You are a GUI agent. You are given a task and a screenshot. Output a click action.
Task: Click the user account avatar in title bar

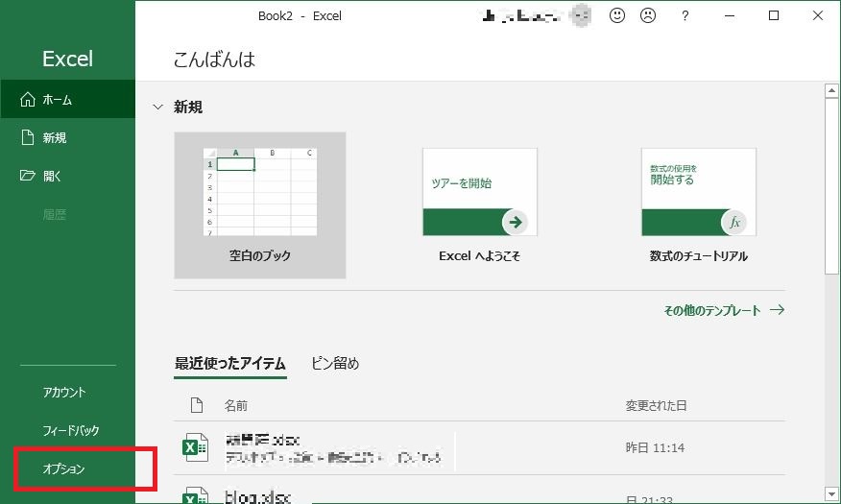coord(580,15)
